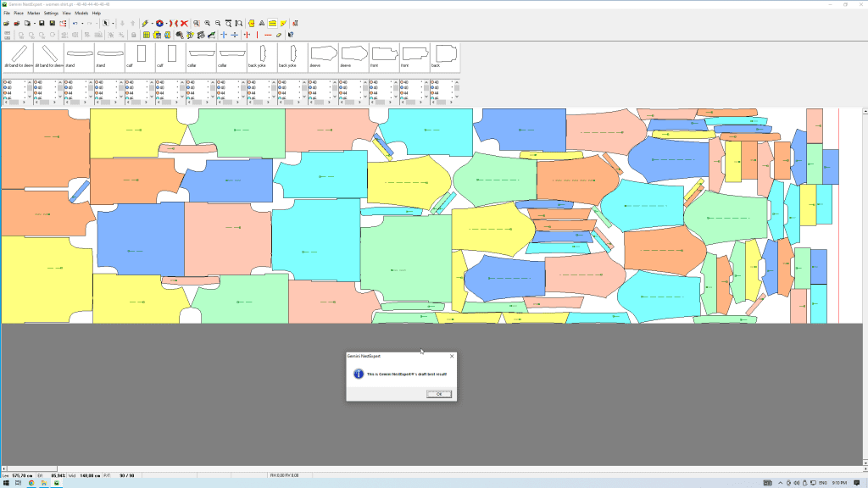The width and height of the screenshot is (868, 488).
Task: Open the Help menu
Action: point(97,13)
